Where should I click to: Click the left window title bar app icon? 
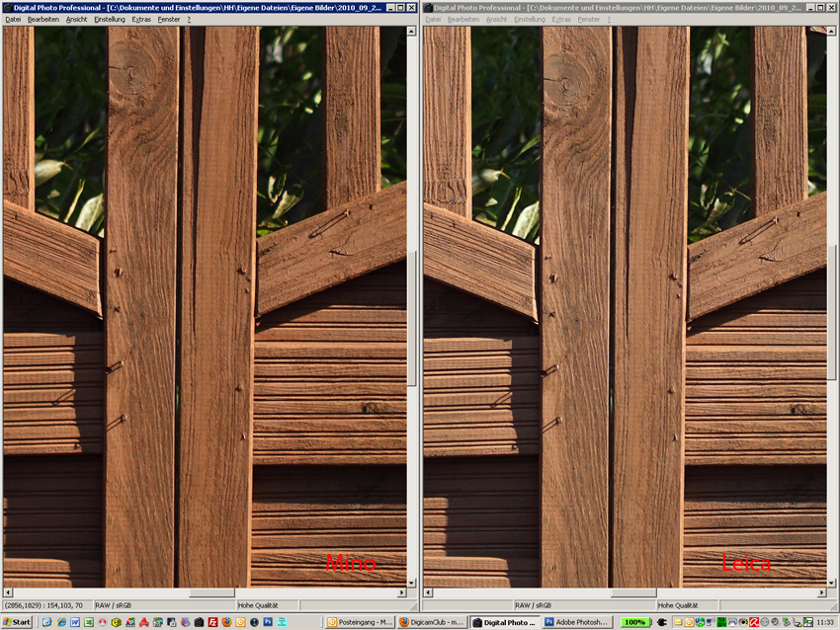(x=8, y=8)
